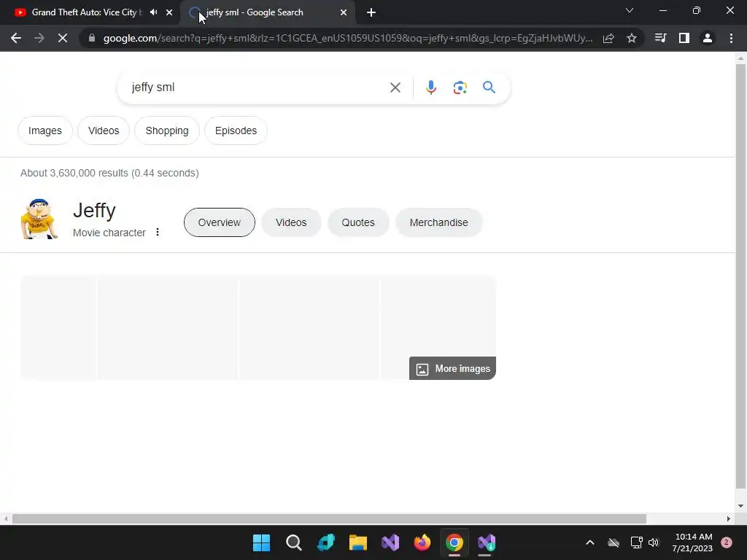Stop loading the page

[63, 38]
